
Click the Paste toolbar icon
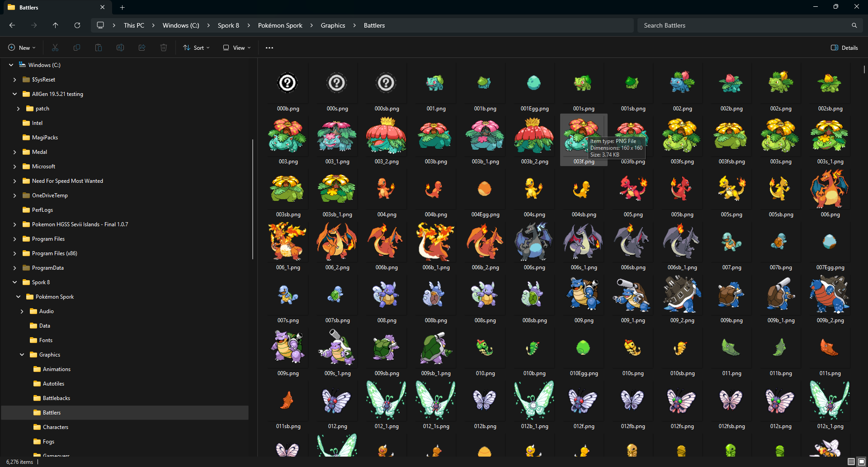click(99, 48)
